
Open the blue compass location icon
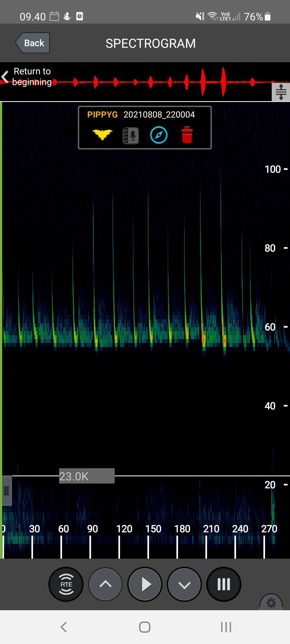click(159, 135)
